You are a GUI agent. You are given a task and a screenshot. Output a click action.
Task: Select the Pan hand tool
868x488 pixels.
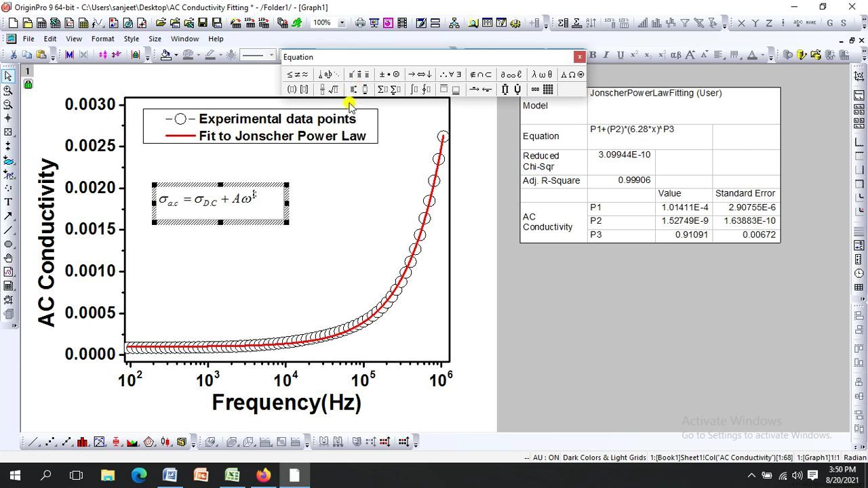click(x=8, y=258)
